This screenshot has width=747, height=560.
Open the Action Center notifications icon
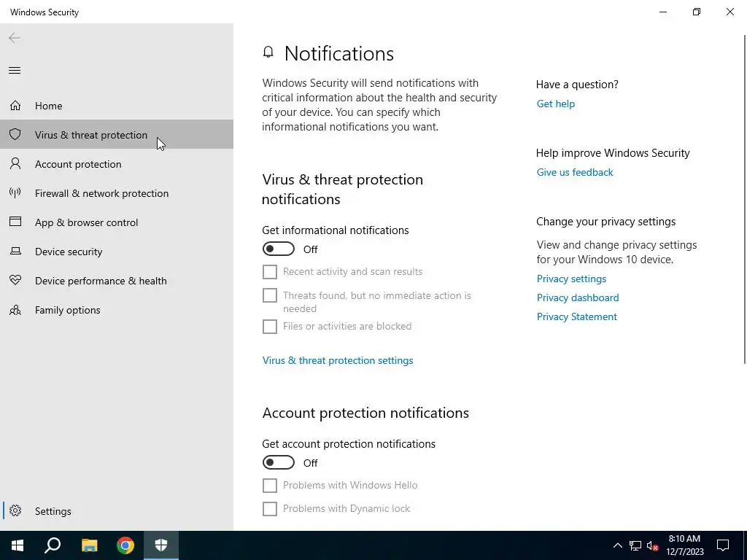click(x=723, y=545)
